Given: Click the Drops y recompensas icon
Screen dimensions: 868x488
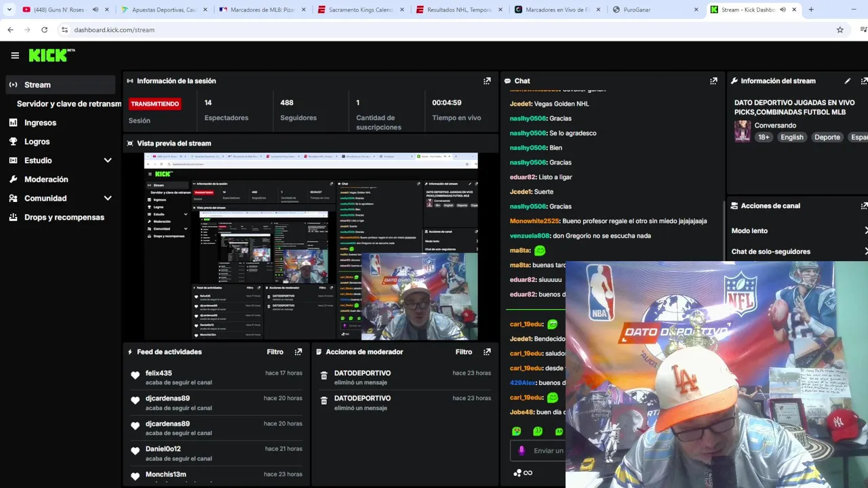Looking at the screenshot, I should point(13,218).
